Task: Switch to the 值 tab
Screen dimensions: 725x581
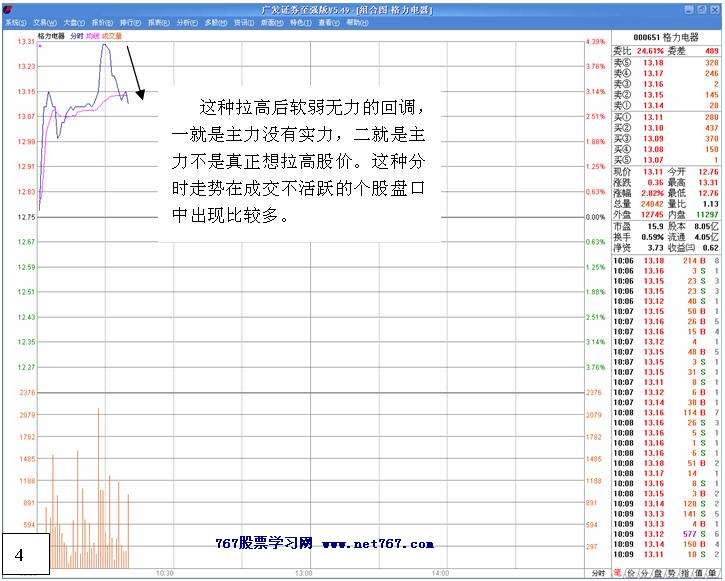Action: click(697, 574)
